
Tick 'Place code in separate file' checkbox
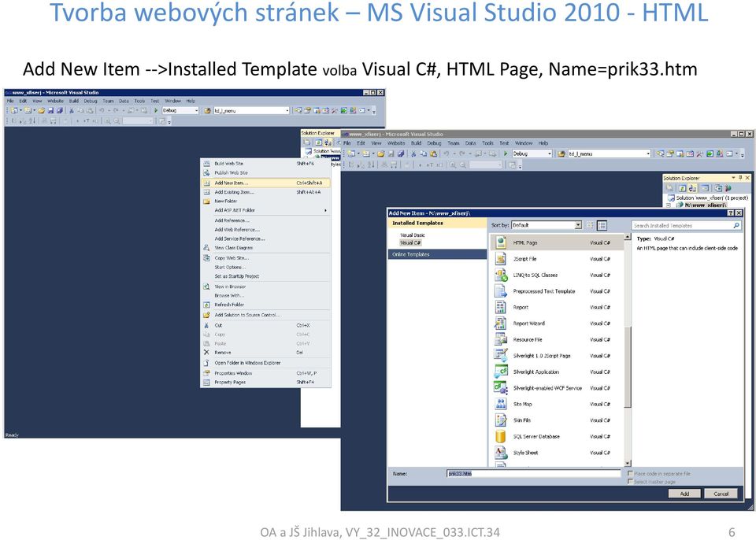point(630,474)
